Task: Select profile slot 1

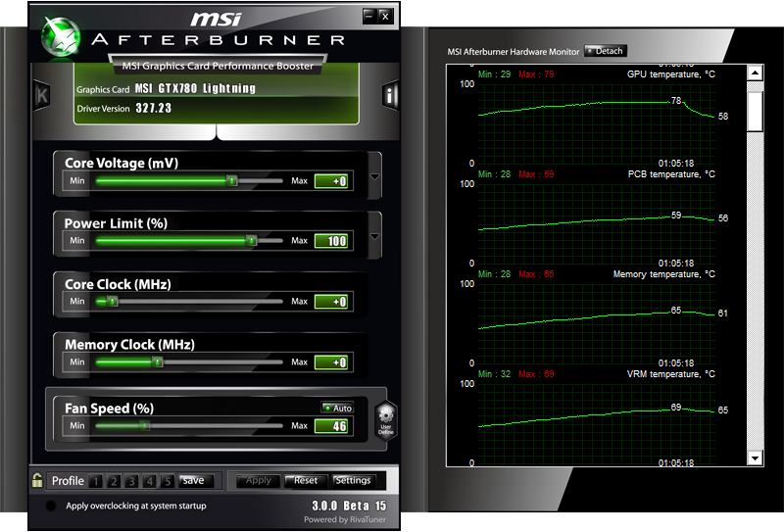Action: 95,481
